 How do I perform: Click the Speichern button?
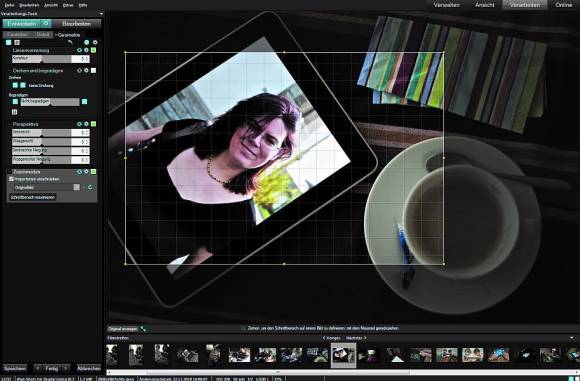[15, 368]
